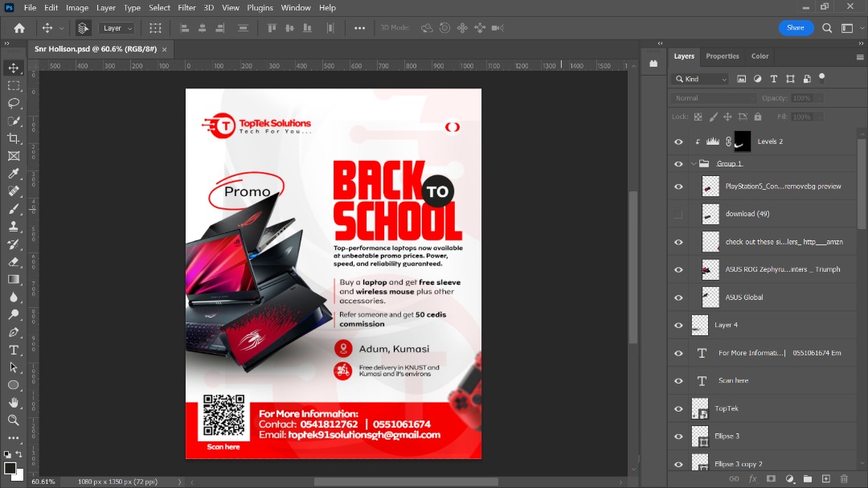
Task: Select the Move tool
Action: (x=14, y=68)
